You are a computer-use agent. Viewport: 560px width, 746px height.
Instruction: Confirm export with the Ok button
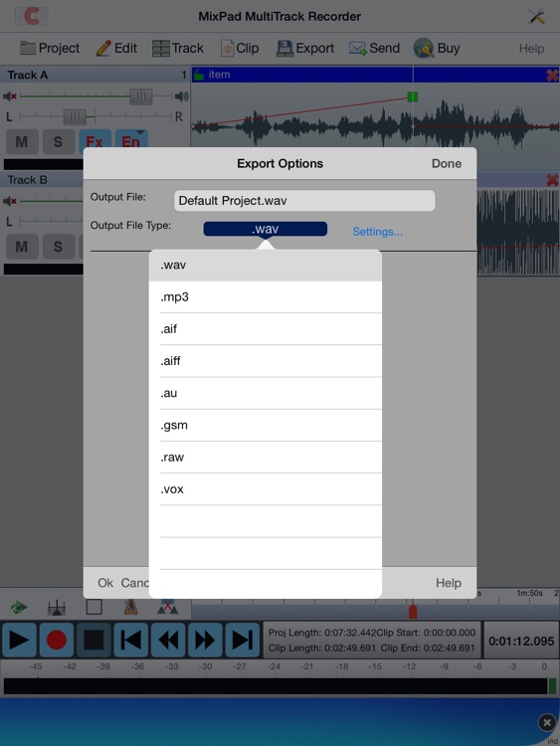click(105, 583)
